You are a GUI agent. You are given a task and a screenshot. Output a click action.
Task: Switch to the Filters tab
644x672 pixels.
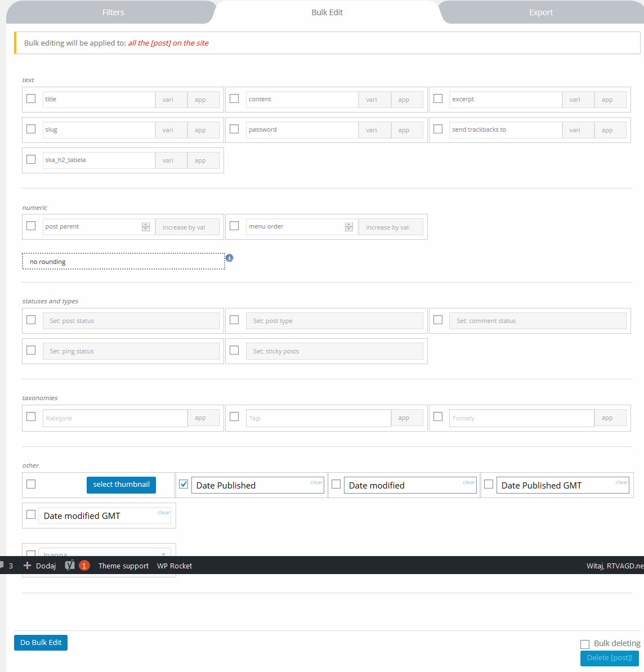tap(113, 12)
